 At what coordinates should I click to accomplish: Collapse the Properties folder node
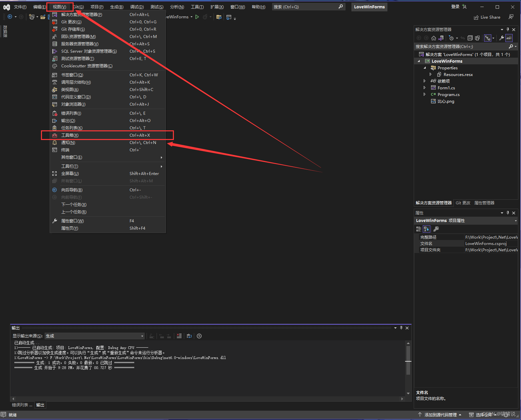coord(425,68)
